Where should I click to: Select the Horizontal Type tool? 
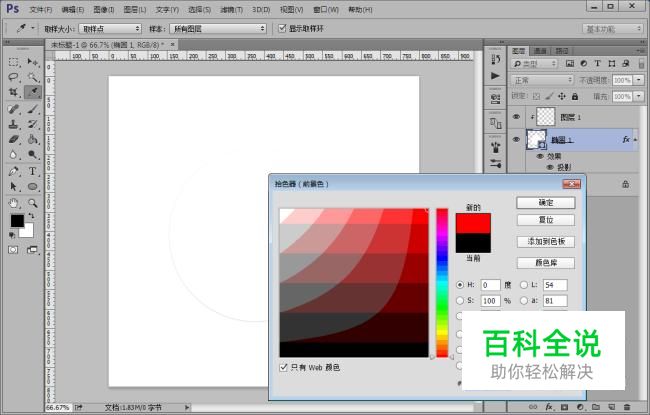pyautogui.click(x=32, y=171)
